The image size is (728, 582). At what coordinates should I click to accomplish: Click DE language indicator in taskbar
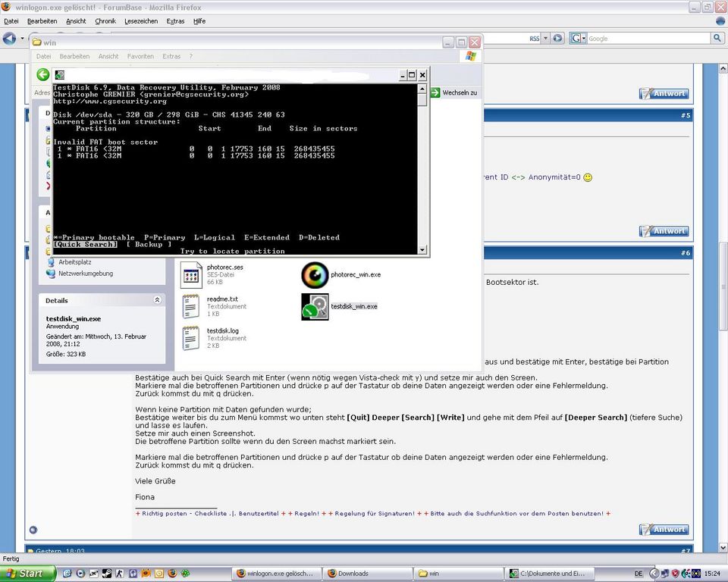pyautogui.click(x=639, y=574)
